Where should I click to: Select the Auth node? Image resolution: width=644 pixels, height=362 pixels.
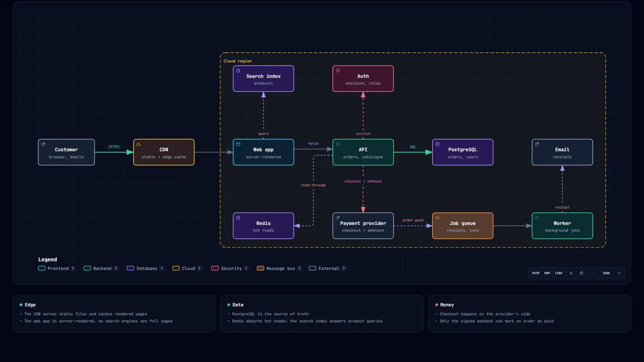[363, 79]
